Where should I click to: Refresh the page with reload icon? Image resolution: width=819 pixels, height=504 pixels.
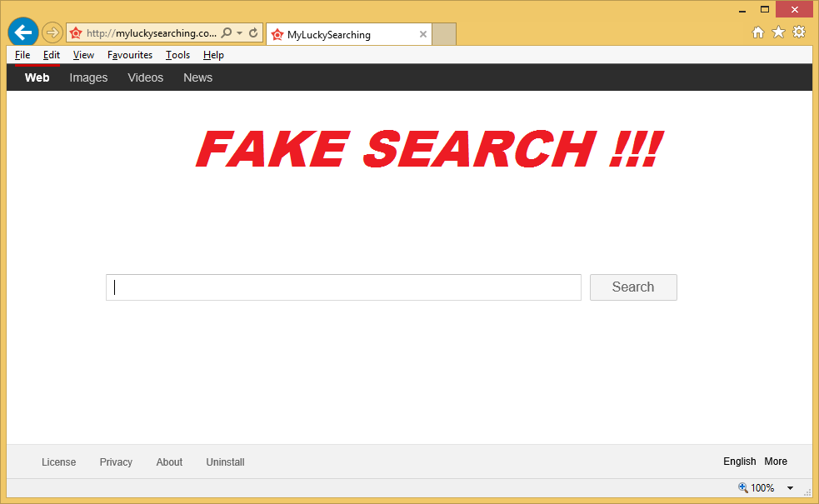pyautogui.click(x=252, y=33)
